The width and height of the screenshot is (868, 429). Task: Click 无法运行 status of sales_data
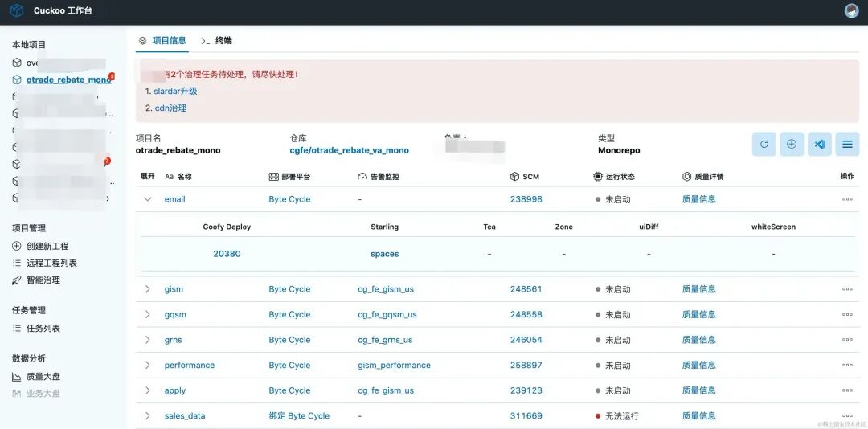coord(617,415)
